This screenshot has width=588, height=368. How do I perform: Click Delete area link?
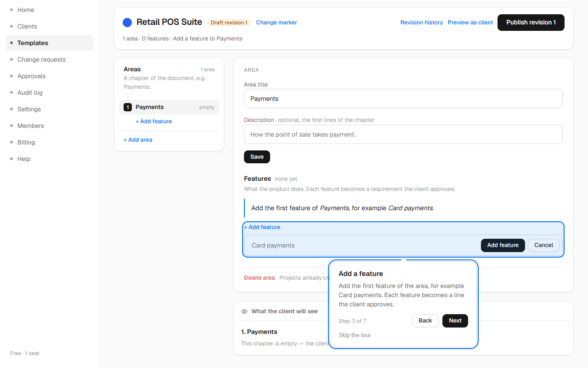(259, 278)
